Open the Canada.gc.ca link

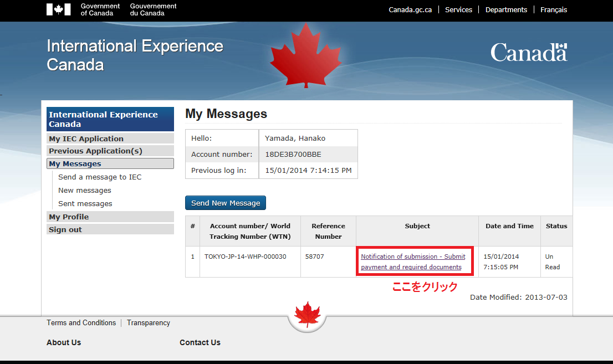coord(410,10)
